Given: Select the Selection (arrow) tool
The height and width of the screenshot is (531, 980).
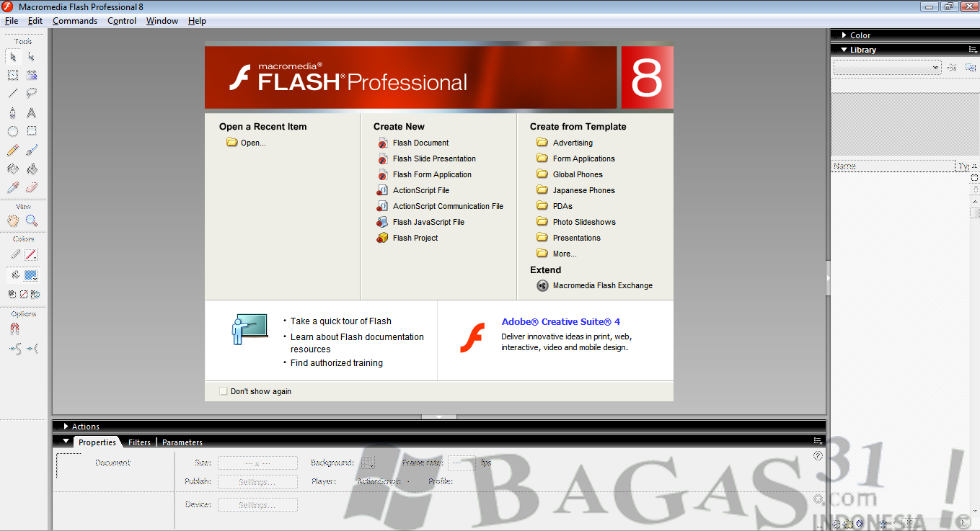Looking at the screenshot, I should coord(13,56).
